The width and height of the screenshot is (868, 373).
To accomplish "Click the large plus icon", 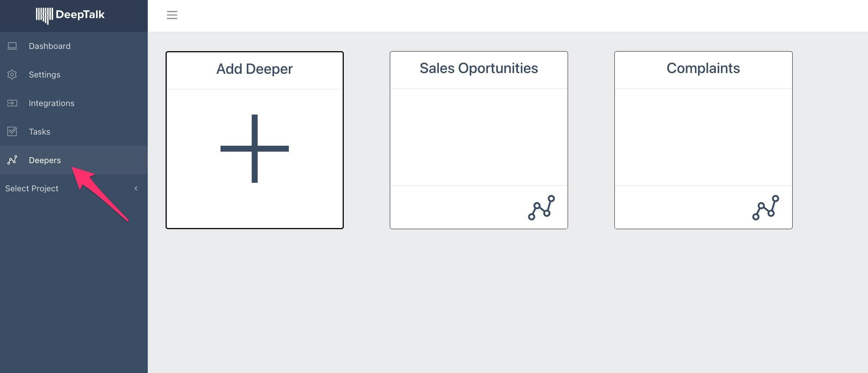I will click(255, 149).
